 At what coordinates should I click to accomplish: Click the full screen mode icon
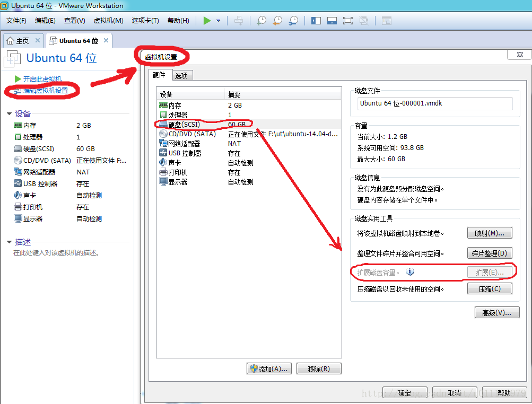coord(348,21)
